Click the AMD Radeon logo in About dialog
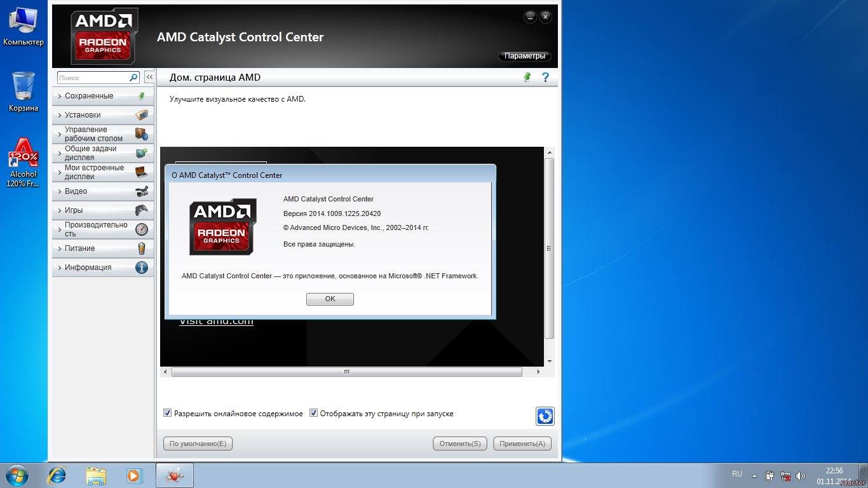This screenshot has width=868, height=488. pyautogui.click(x=222, y=227)
